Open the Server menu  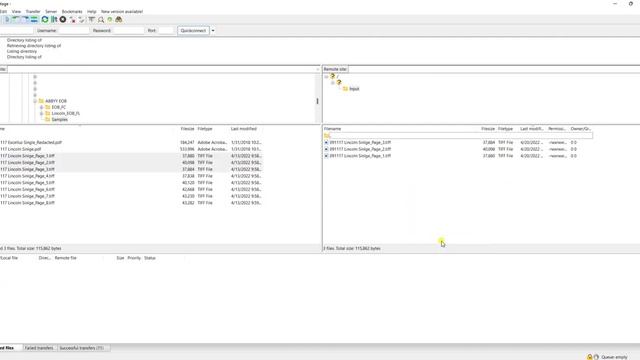coord(51,11)
